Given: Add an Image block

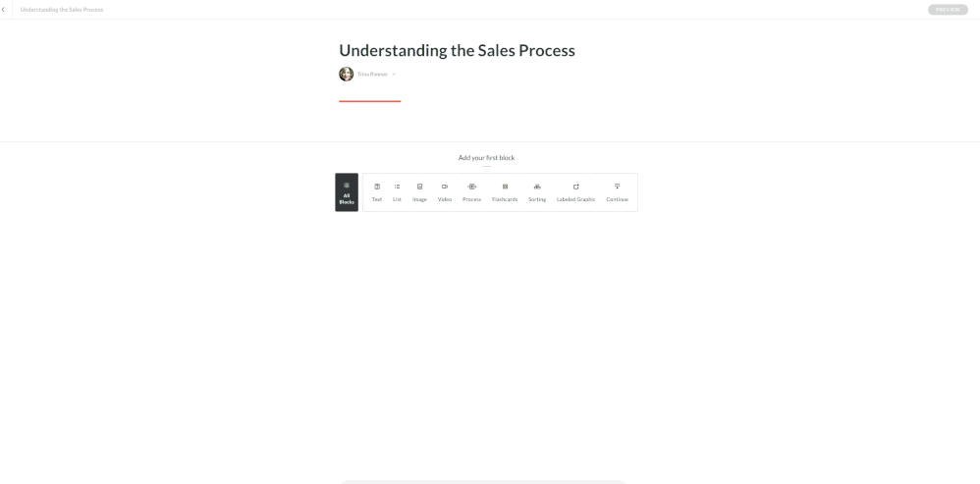Looking at the screenshot, I should coord(419,192).
